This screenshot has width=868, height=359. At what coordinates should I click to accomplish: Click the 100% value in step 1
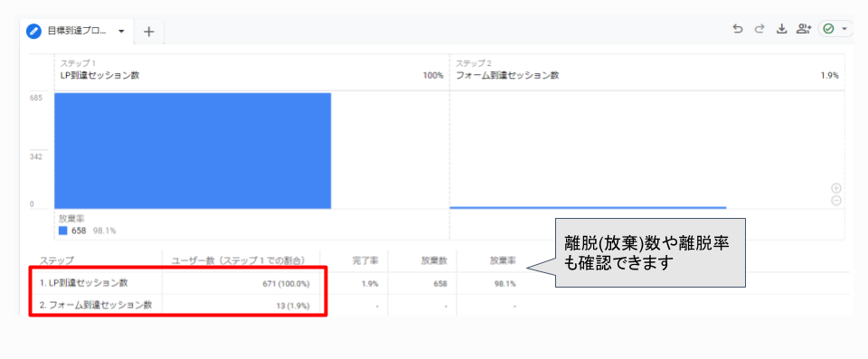[x=433, y=76]
